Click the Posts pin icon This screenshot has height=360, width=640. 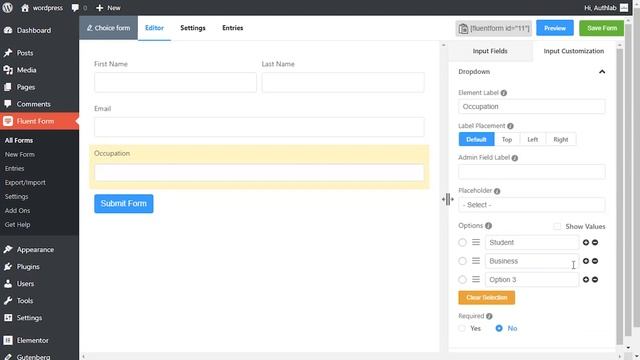coord(8,53)
